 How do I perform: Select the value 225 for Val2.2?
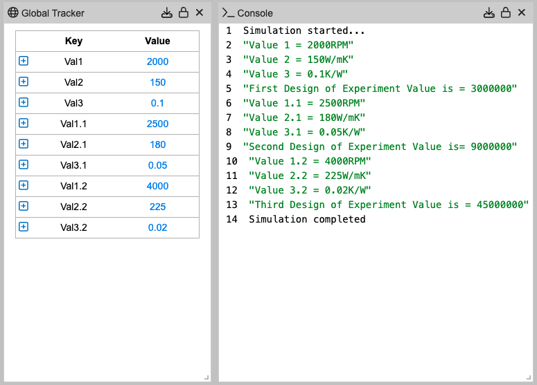(158, 207)
